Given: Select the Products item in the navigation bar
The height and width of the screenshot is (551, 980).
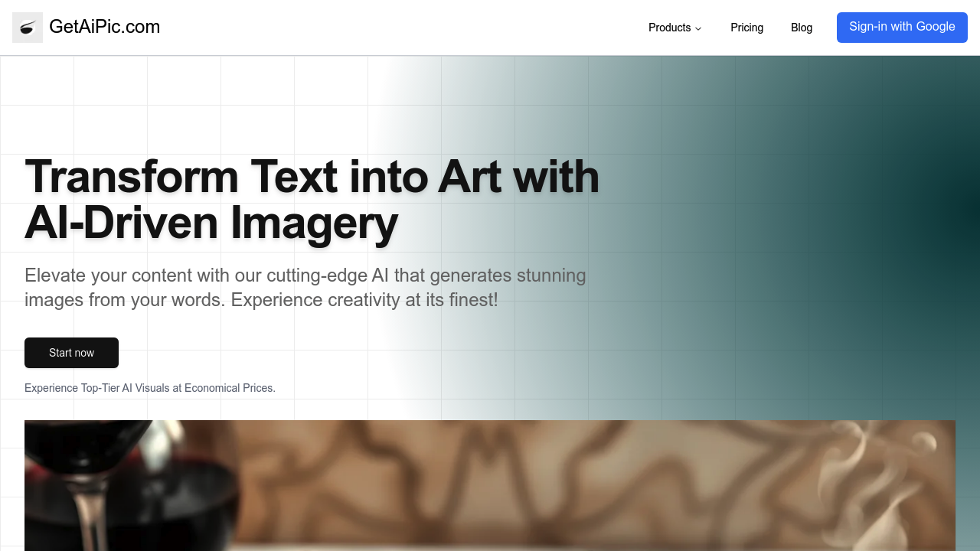Looking at the screenshot, I should coord(670,28).
